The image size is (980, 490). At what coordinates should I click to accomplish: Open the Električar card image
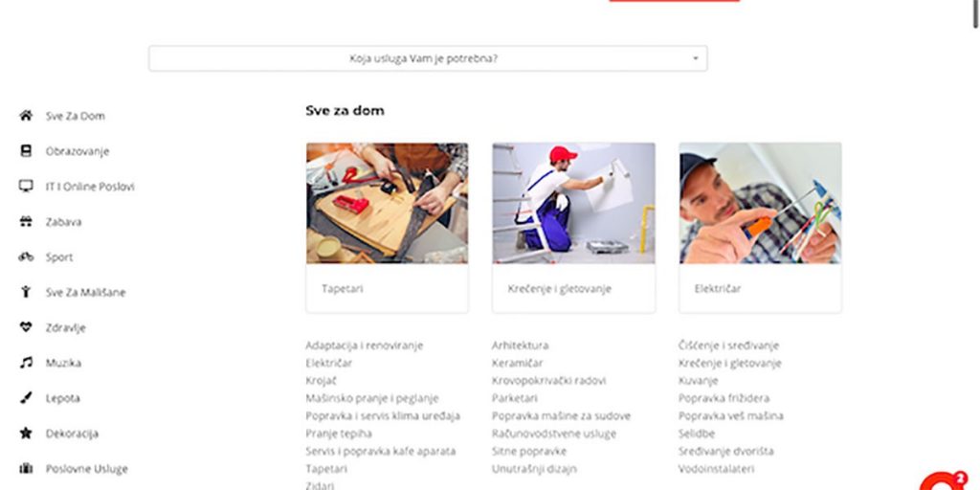coord(760,203)
